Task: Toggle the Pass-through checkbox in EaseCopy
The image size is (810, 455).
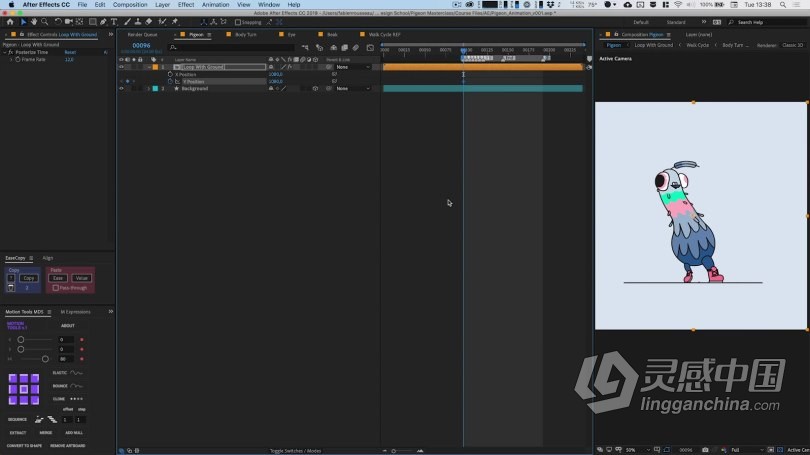Action: click(55, 288)
